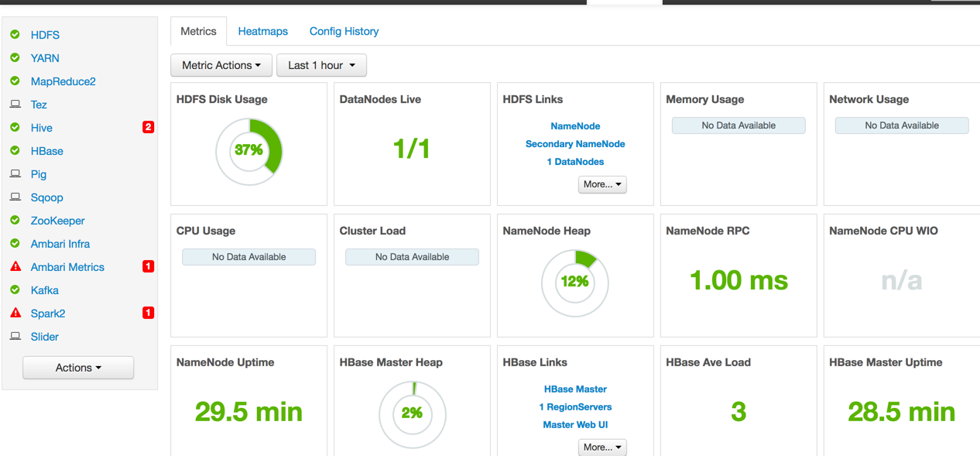This screenshot has height=456, width=980.
Task: Click the NameNode Heap 12% gauge
Action: point(574,283)
